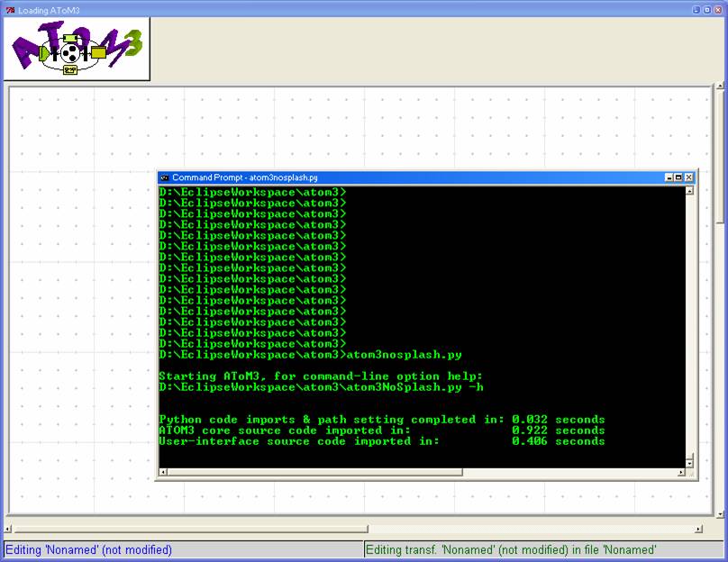
Task: Minimize the Loading AToM3 window
Action: [x=696, y=10]
